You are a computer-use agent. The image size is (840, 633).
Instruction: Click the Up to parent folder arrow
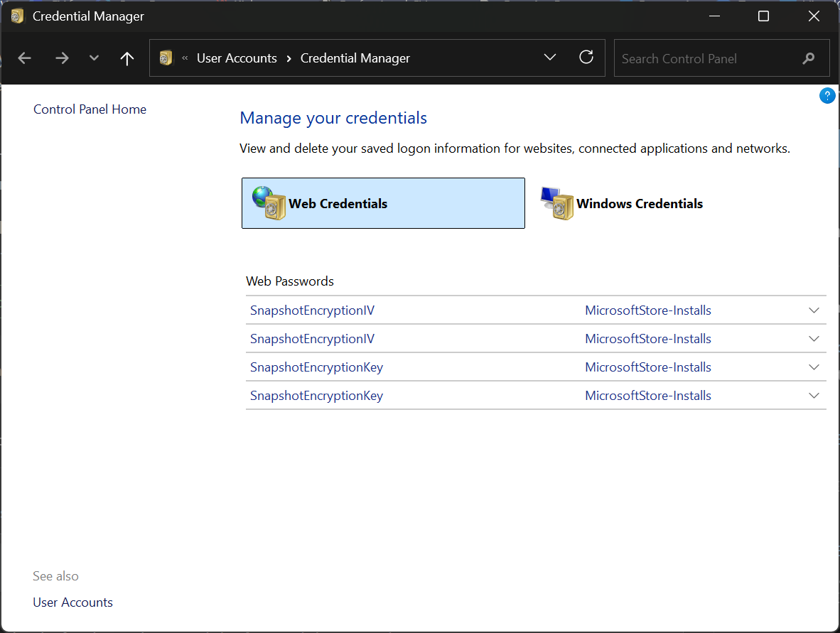click(x=127, y=58)
